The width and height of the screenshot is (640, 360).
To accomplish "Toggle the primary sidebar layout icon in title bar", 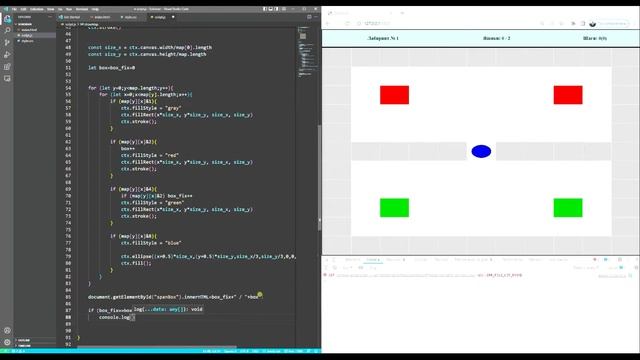I will [264, 9].
